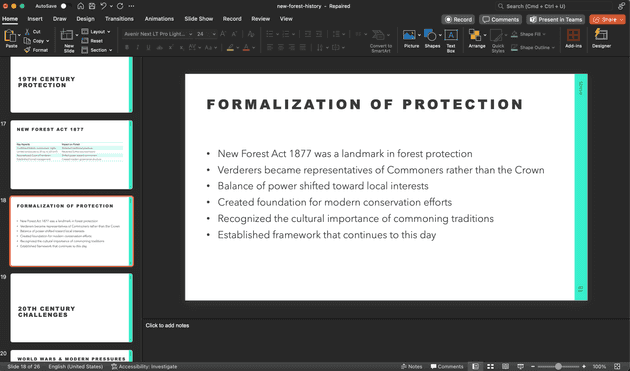Click the zoom out minus button

click(x=533, y=366)
